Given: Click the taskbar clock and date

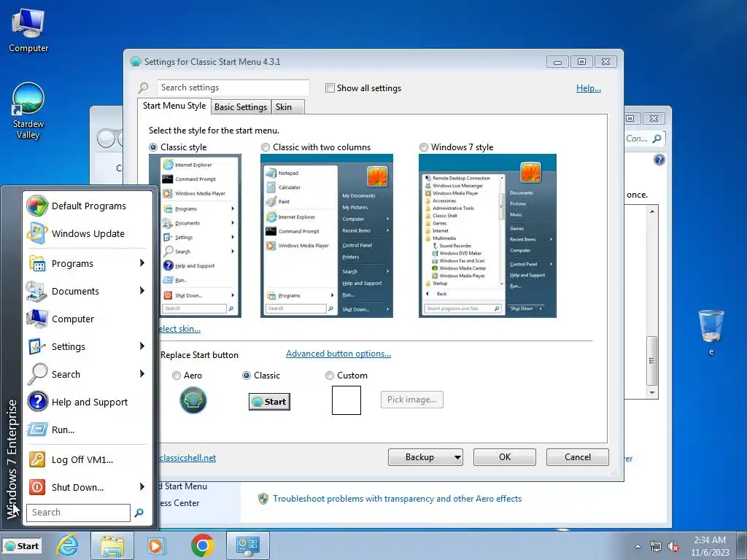Looking at the screenshot, I should [710, 546].
